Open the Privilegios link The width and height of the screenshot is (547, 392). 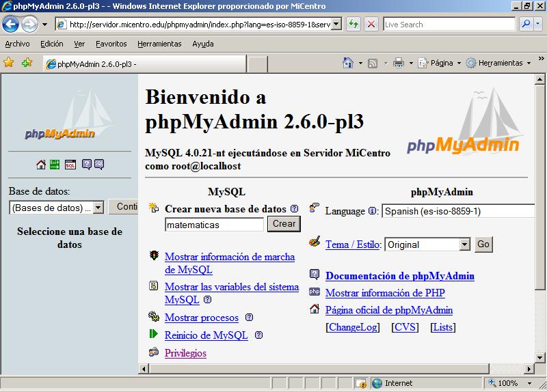(185, 353)
